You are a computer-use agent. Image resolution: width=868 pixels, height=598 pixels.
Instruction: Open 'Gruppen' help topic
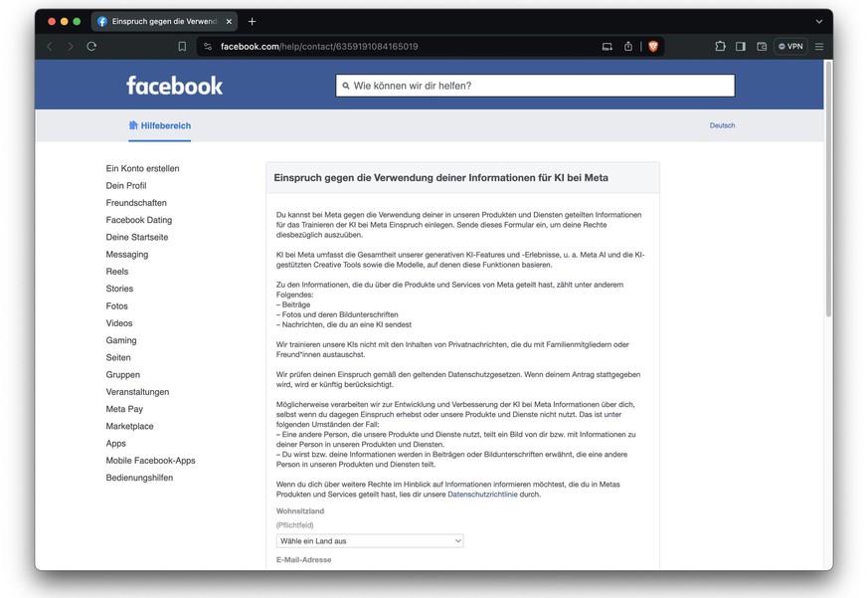click(123, 375)
